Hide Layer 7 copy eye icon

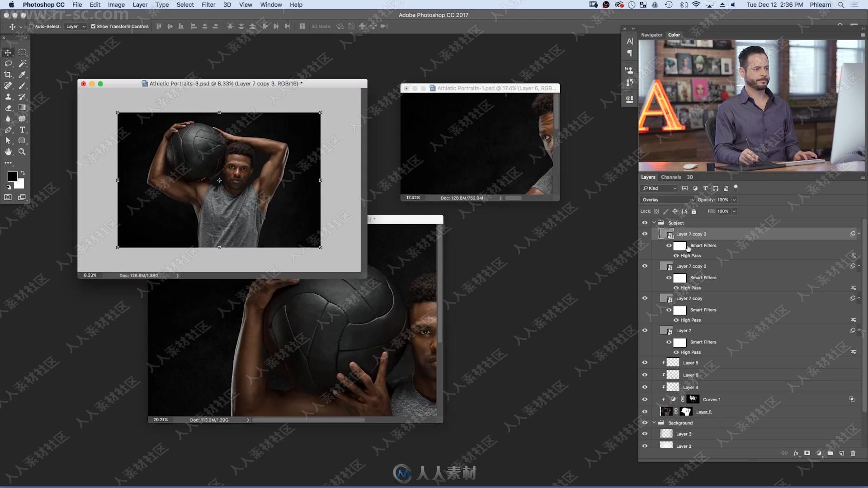[645, 298]
